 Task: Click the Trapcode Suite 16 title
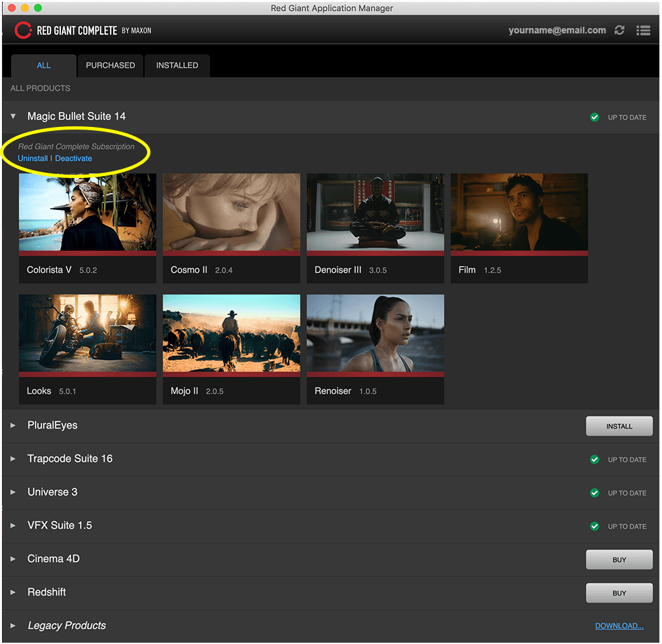point(70,459)
